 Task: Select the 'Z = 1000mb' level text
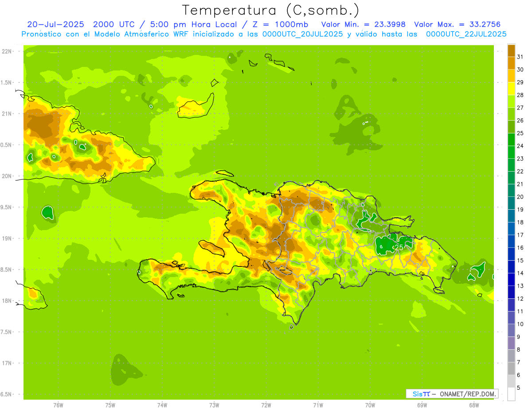click(280, 24)
